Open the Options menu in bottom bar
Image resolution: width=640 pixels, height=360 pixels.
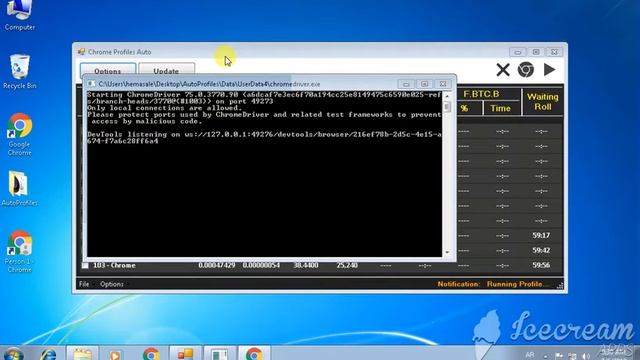(x=112, y=284)
